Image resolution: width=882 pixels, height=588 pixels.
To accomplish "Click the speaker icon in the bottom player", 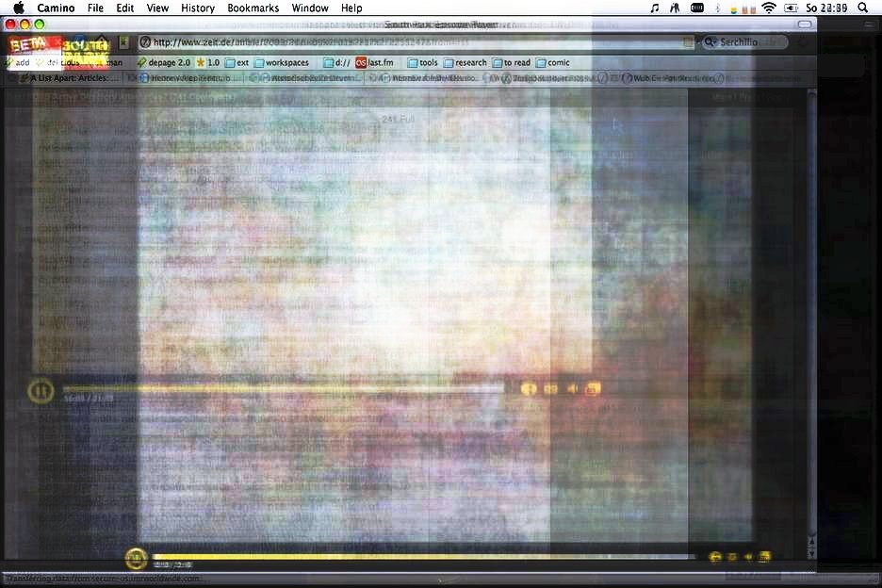I will coord(748,557).
